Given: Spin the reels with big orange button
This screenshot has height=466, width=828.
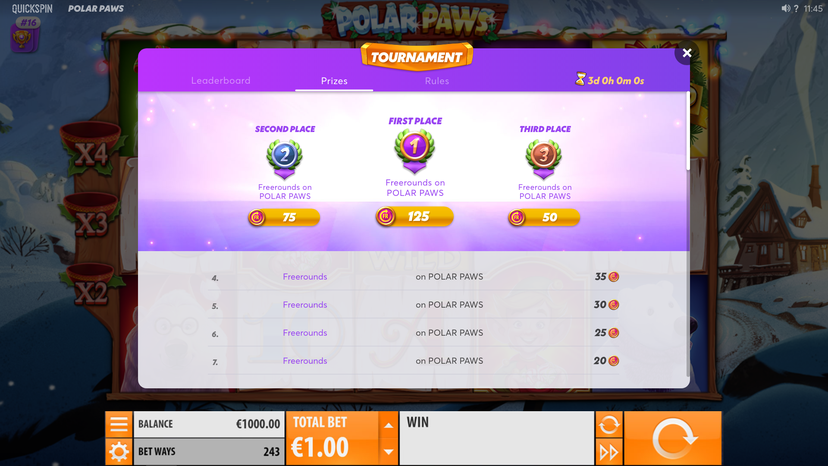Looking at the screenshot, I should [x=673, y=438].
